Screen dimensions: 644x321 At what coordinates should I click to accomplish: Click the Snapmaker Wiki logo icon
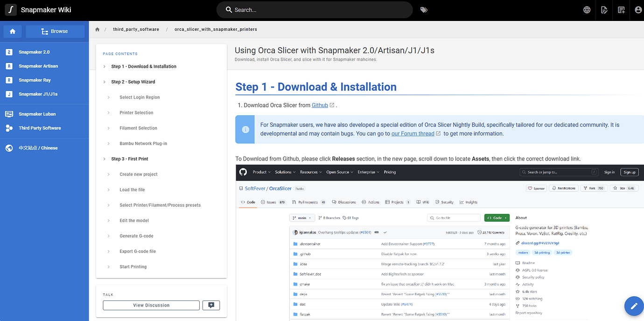pyautogui.click(x=10, y=9)
